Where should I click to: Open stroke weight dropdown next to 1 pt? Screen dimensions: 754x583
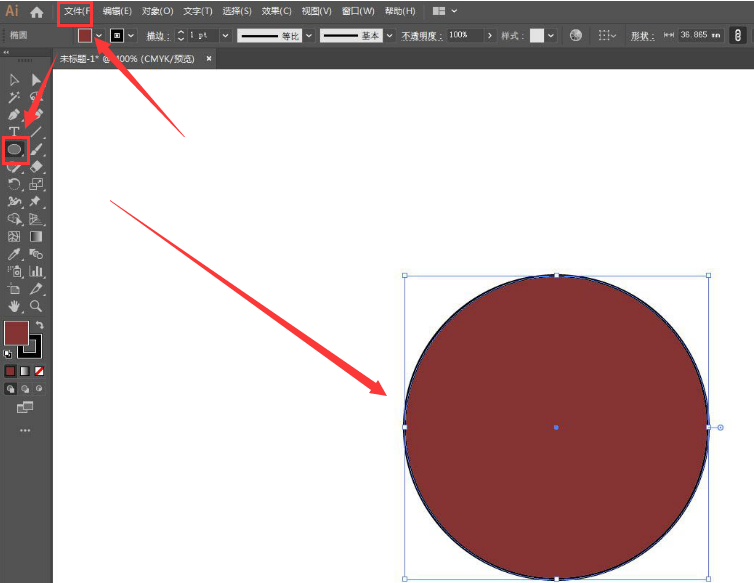[225, 36]
